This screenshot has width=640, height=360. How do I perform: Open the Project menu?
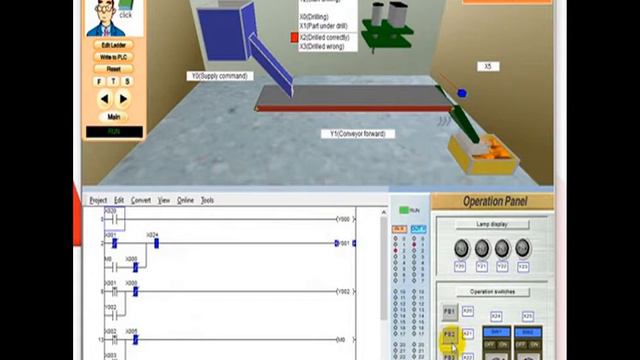(x=98, y=200)
